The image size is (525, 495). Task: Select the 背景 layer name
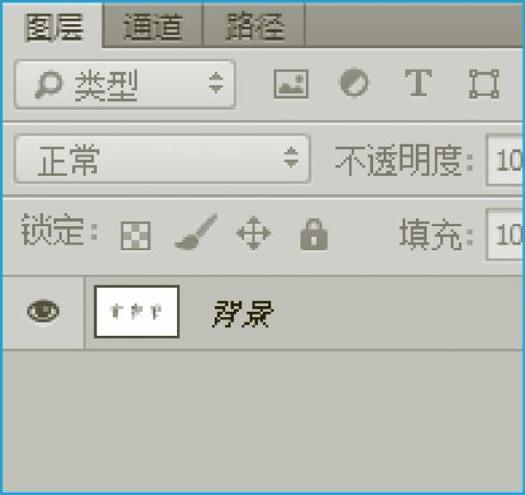coord(243,313)
